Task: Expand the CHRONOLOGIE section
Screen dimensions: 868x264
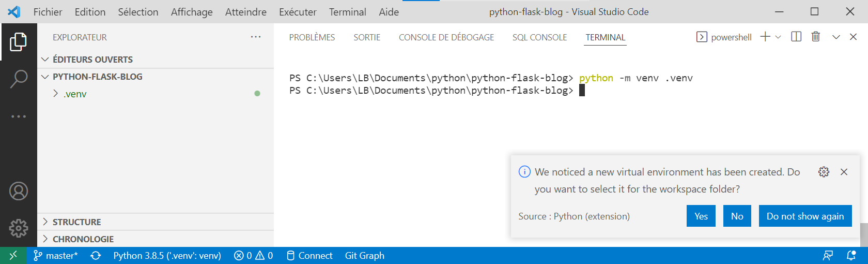Action: point(83,239)
